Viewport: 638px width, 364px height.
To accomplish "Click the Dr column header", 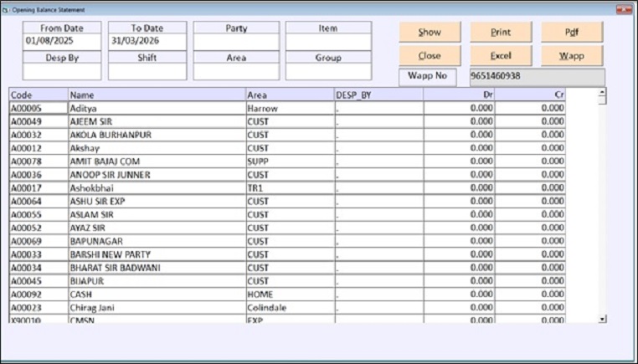I will (x=459, y=95).
